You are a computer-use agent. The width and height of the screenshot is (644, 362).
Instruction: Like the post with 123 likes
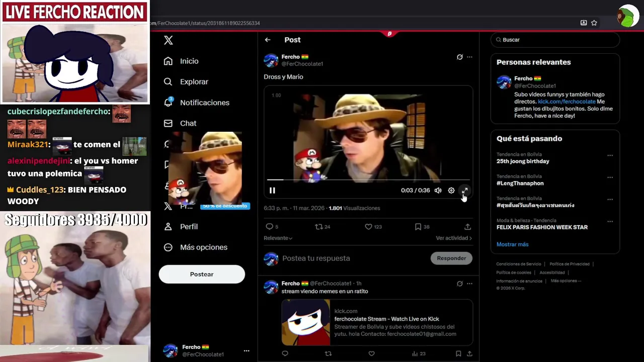373,227
